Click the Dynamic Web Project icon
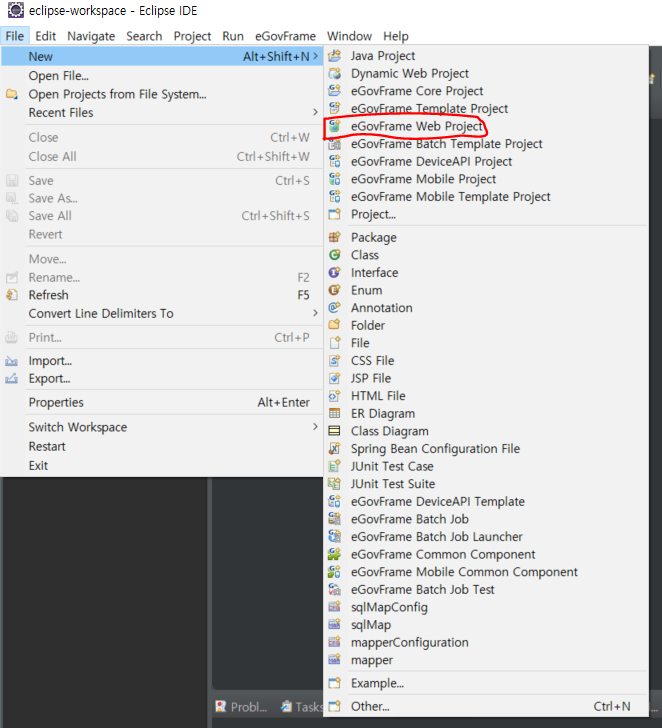 coord(335,74)
